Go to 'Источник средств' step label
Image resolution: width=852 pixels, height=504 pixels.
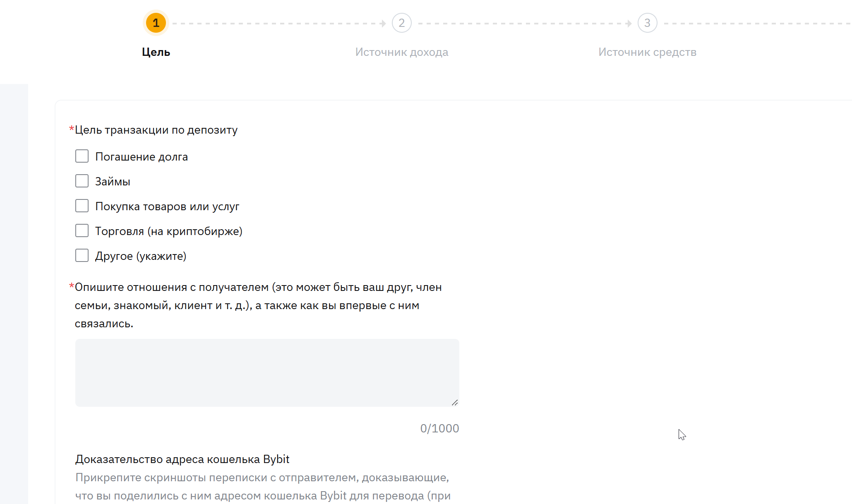point(647,52)
